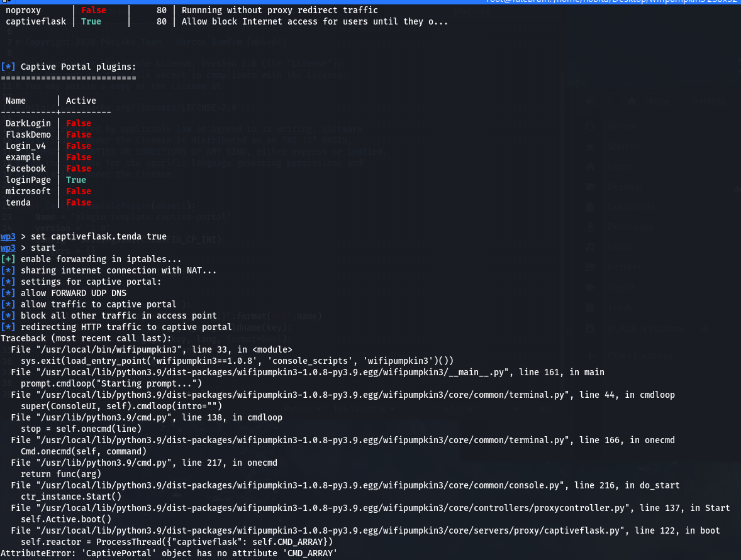Click the back navigation arrow in Files
This screenshot has width=741, height=560.
[x=589, y=101]
